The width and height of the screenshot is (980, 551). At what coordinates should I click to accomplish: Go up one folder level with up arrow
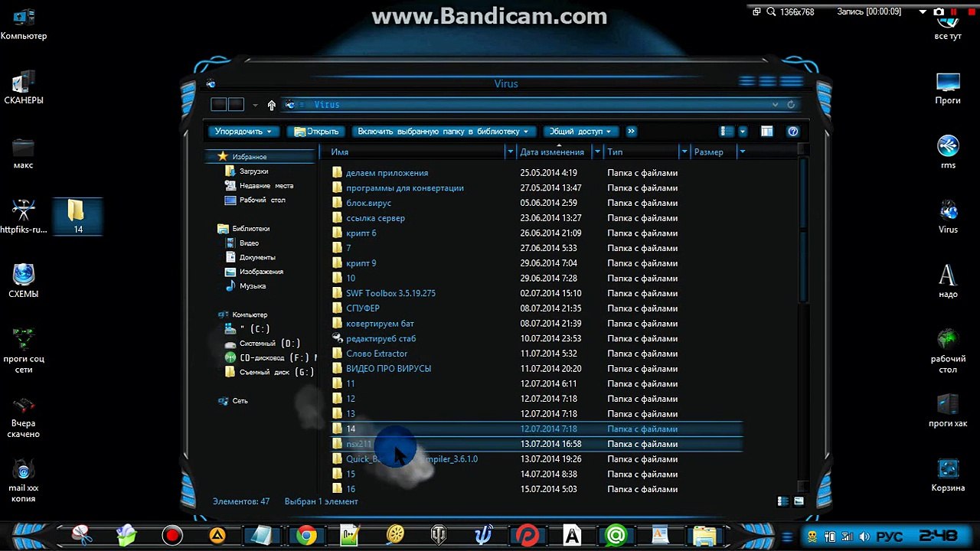click(x=271, y=105)
